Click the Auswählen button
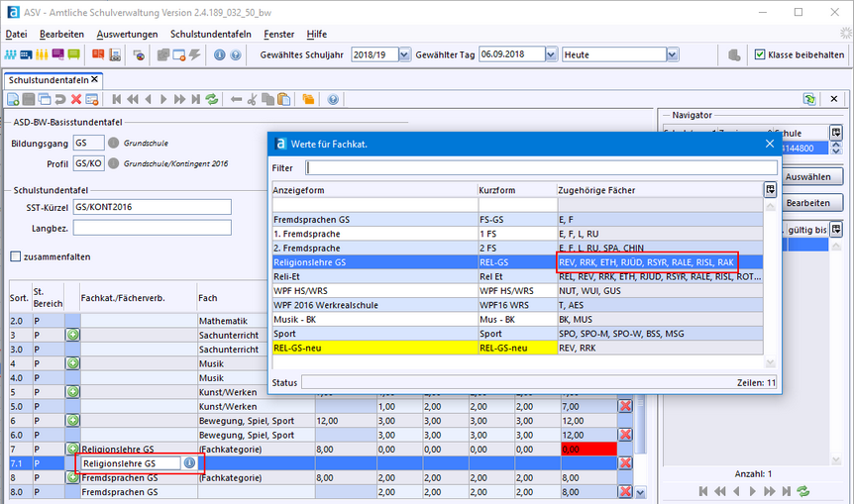 (x=807, y=177)
